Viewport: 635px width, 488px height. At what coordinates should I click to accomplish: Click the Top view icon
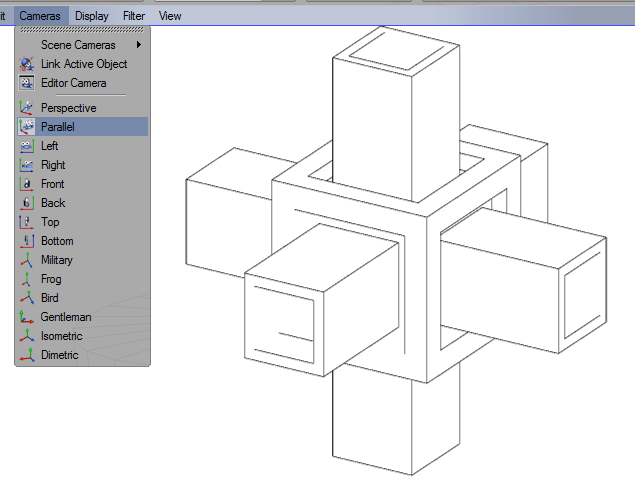tap(27, 222)
